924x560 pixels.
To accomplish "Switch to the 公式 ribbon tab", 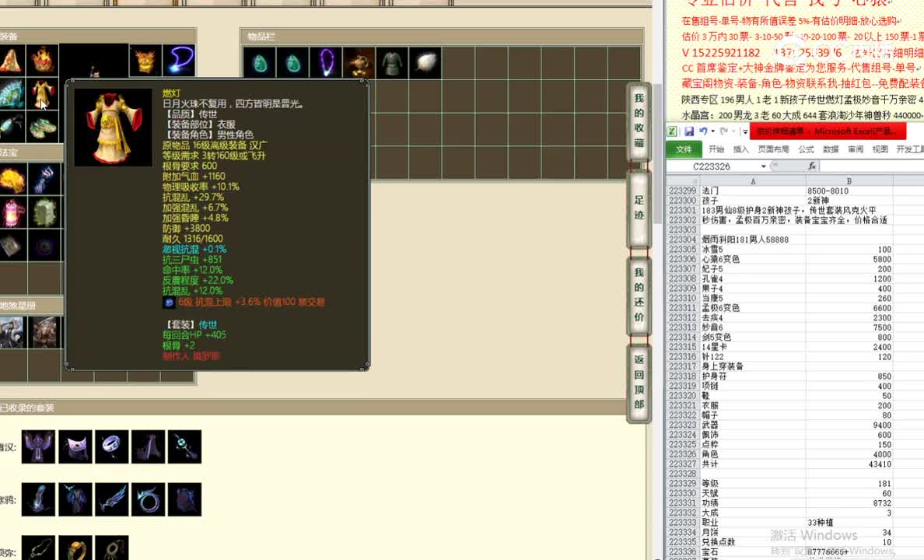I will pyautogui.click(x=806, y=149).
